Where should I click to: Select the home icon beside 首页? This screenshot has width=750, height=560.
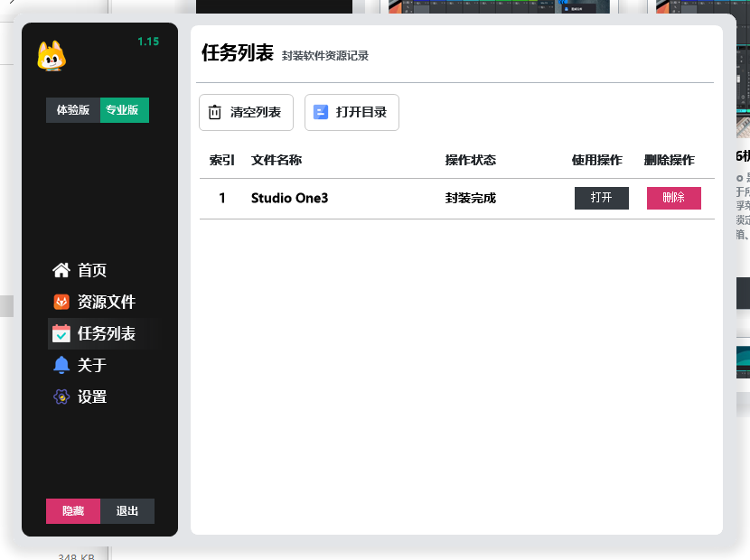[x=60, y=269]
